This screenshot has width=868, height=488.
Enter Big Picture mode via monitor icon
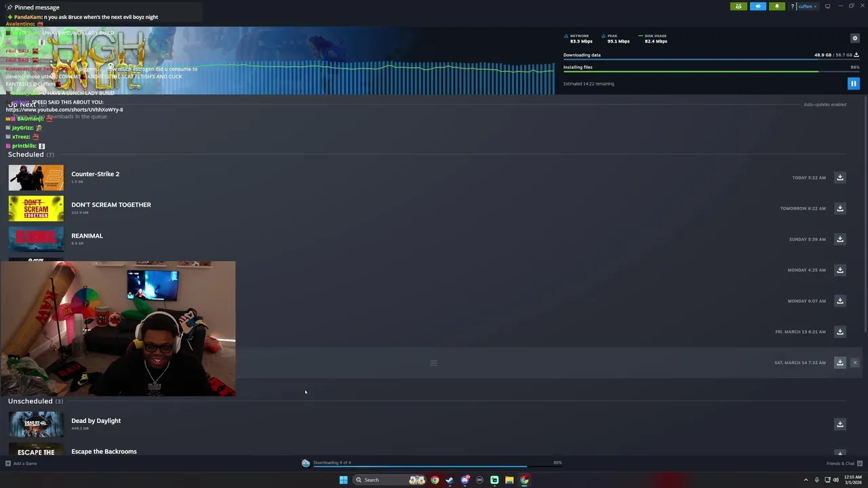click(827, 6)
